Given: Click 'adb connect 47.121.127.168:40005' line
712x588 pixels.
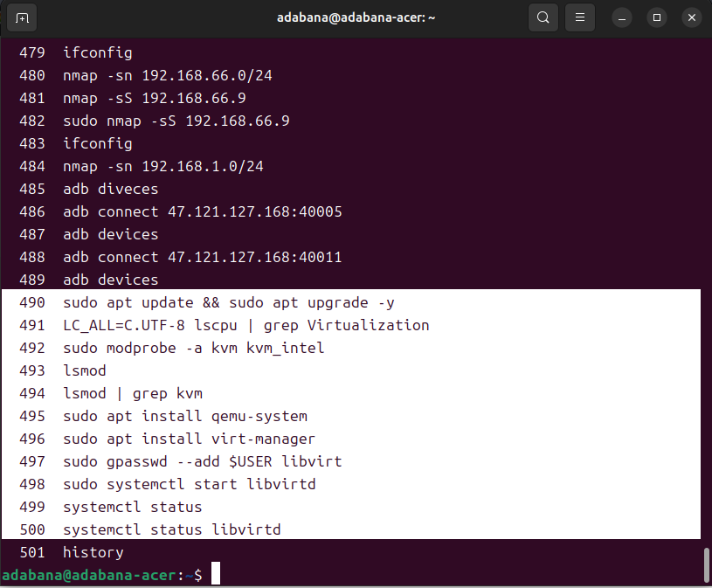Looking at the screenshot, I should (x=202, y=211).
